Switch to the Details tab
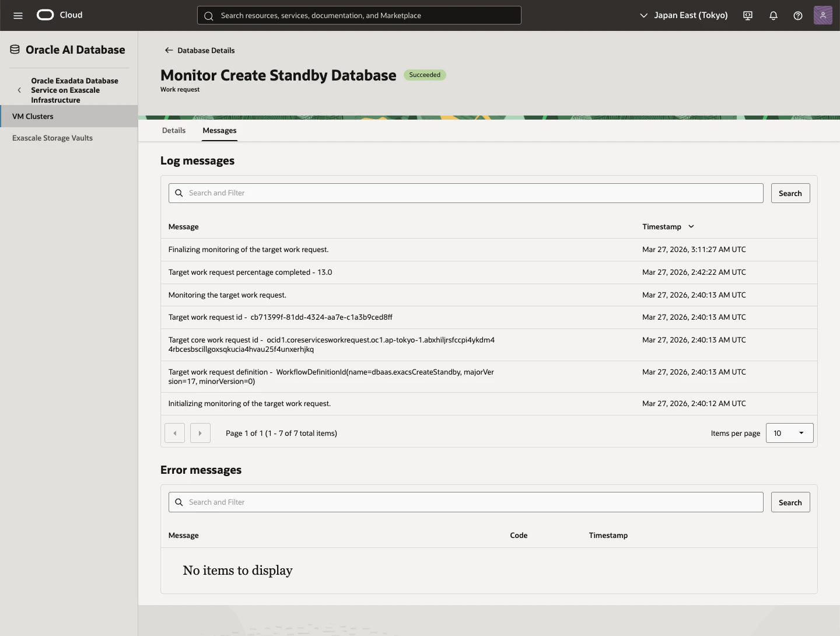Screen dimensions: 840x636 [174, 130]
